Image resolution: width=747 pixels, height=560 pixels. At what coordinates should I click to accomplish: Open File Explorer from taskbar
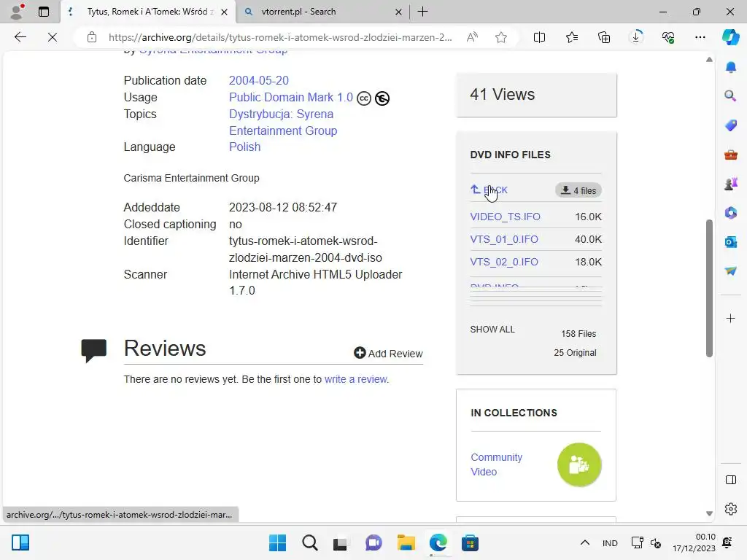(x=406, y=542)
